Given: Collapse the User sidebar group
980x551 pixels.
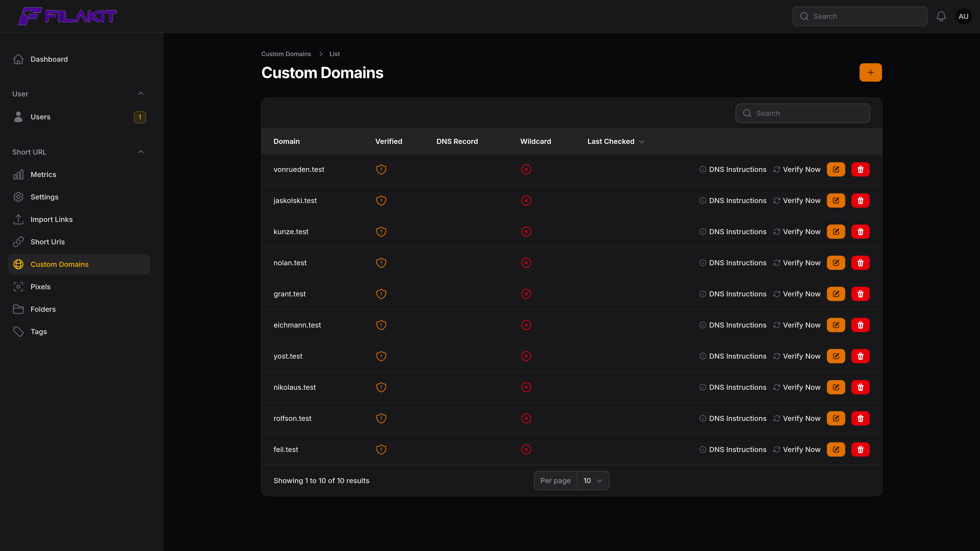Looking at the screenshot, I should (x=141, y=94).
